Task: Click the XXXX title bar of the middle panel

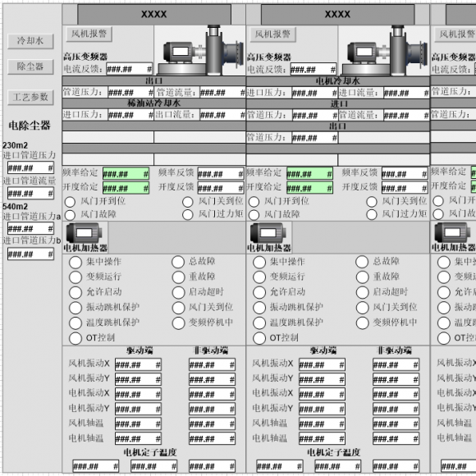Action: pos(338,14)
